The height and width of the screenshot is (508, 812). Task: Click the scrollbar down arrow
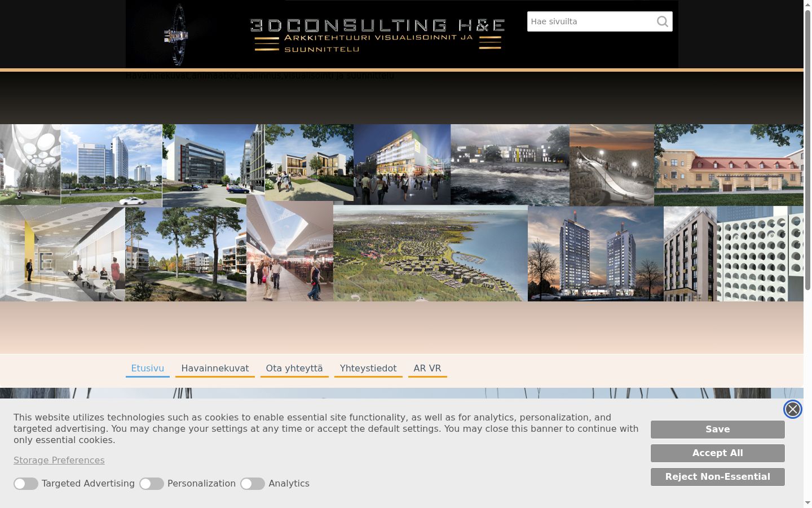(x=807, y=502)
